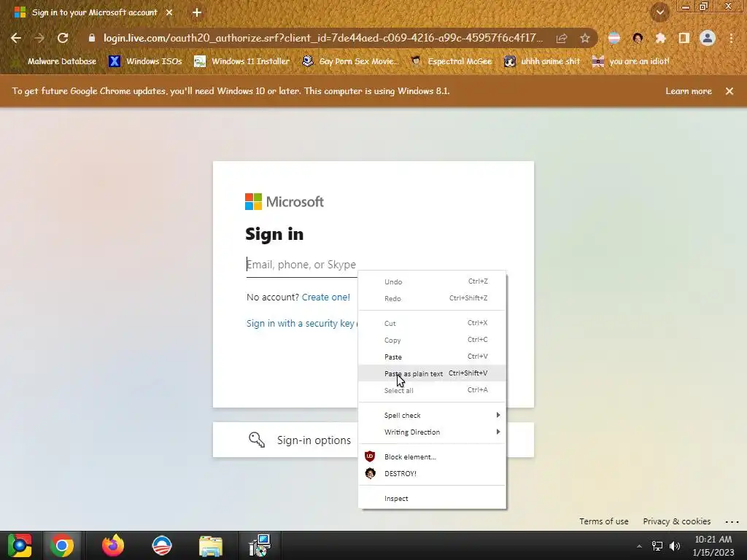The width and height of the screenshot is (747, 560).
Task: Click Sign in with a security key
Action: [300, 323]
